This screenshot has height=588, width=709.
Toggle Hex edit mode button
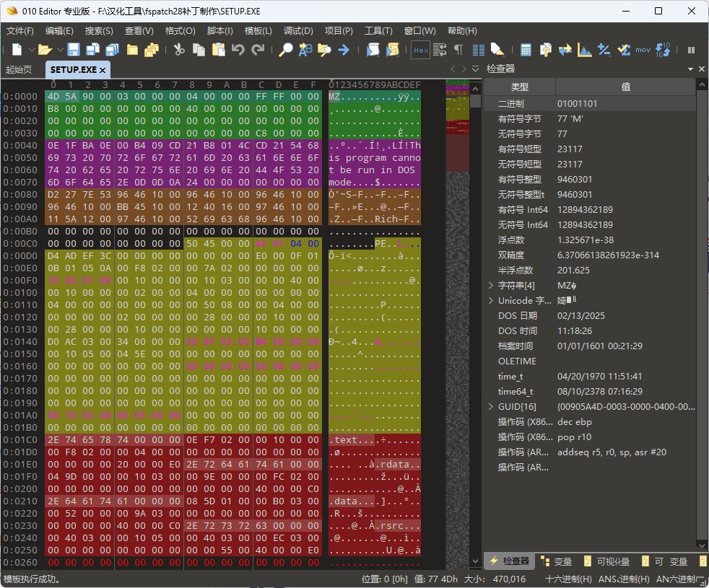click(420, 50)
